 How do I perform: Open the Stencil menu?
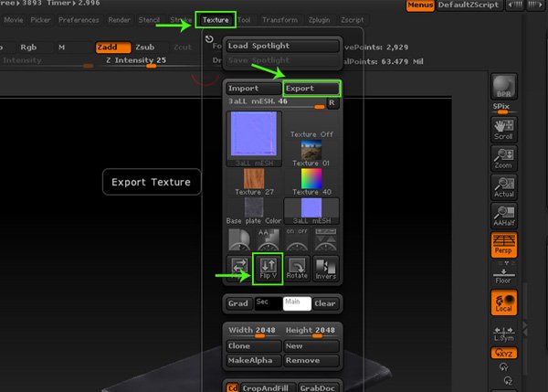[x=149, y=20]
